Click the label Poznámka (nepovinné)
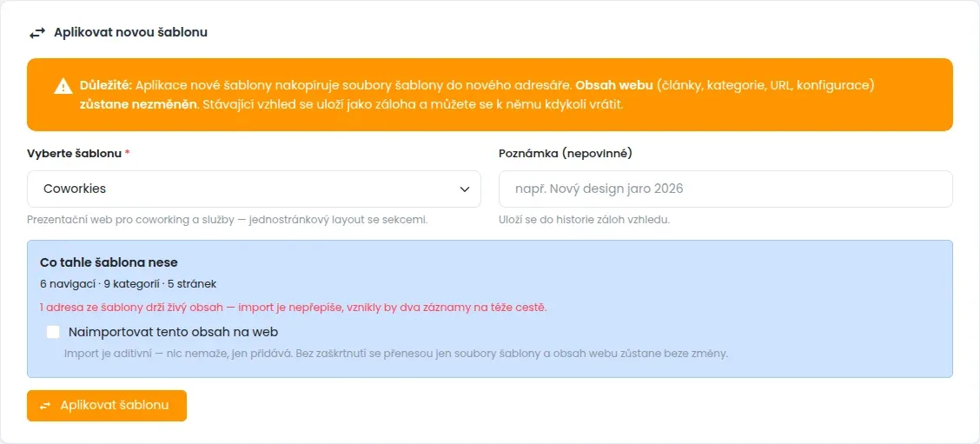 click(x=566, y=154)
